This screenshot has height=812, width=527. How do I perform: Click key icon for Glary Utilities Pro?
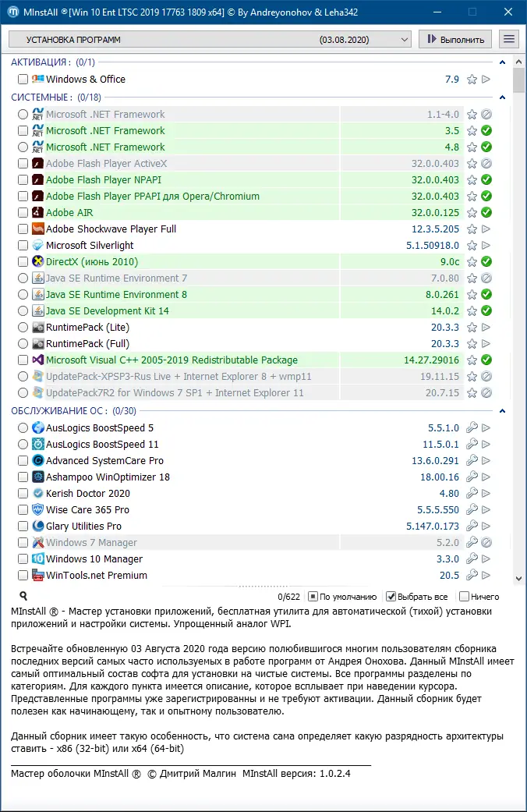click(472, 527)
